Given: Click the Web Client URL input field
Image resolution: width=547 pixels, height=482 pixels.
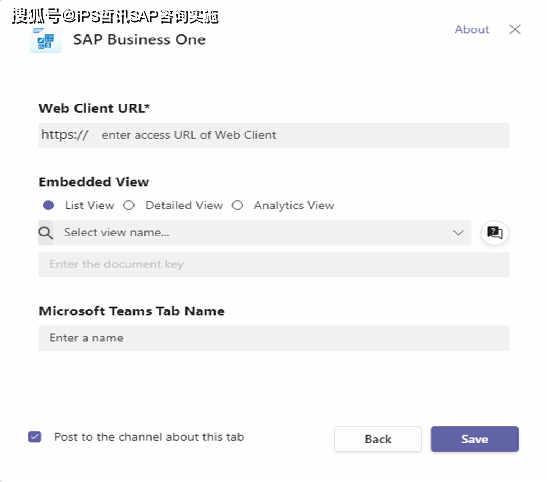Looking at the screenshot, I should pos(300,135).
